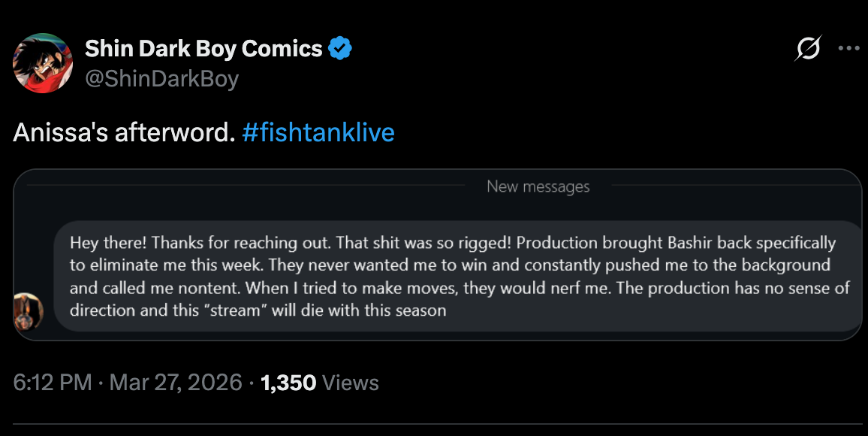Click the Mar 27, 2026 date
Viewport: 868px width, 436px height.
coord(176,383)
